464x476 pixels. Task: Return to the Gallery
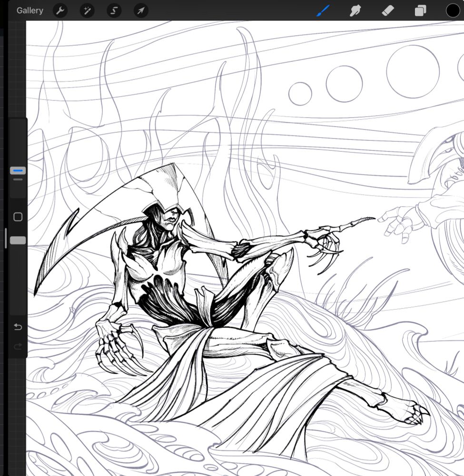click(x=30, y=10)
